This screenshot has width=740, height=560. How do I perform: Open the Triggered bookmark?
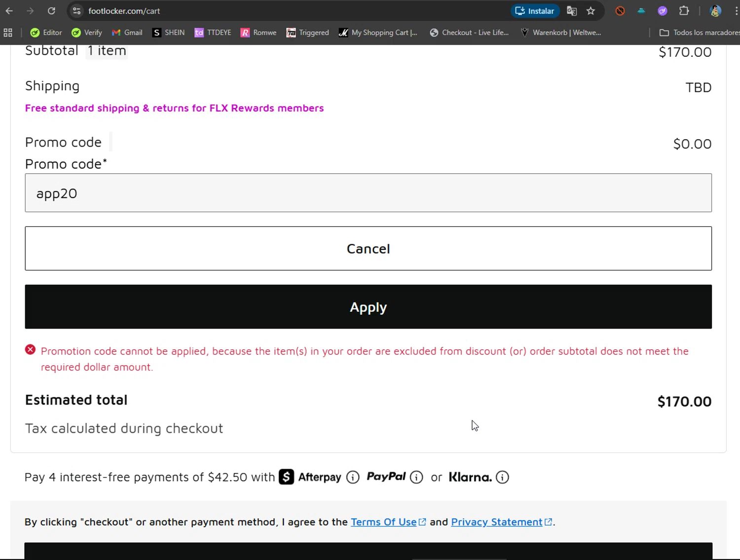pyautogui.click(x=307, y=33)
